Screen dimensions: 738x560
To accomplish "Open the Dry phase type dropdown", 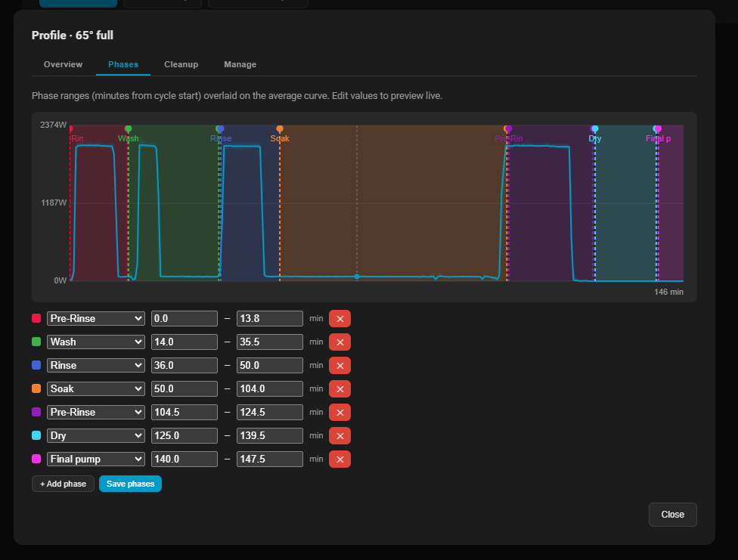I will tap(95, 436).
